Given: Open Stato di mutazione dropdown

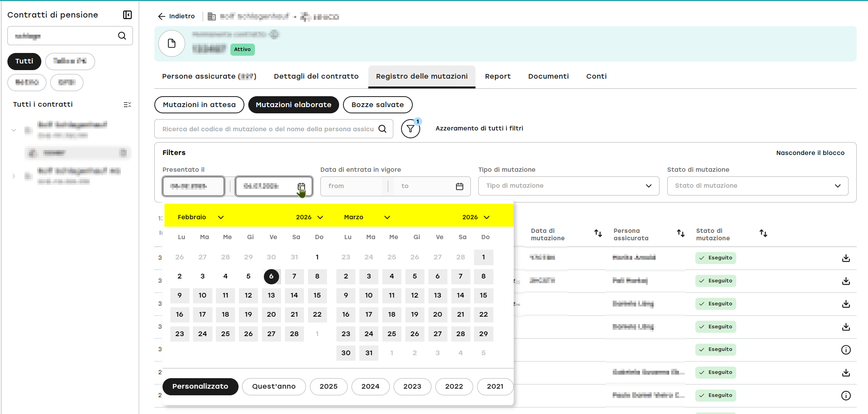Looking at the screenshot, I should tap(758, 186).
